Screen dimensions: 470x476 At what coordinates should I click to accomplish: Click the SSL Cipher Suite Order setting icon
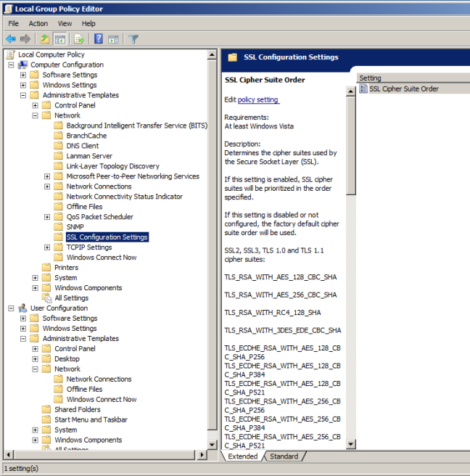[363, 89]
